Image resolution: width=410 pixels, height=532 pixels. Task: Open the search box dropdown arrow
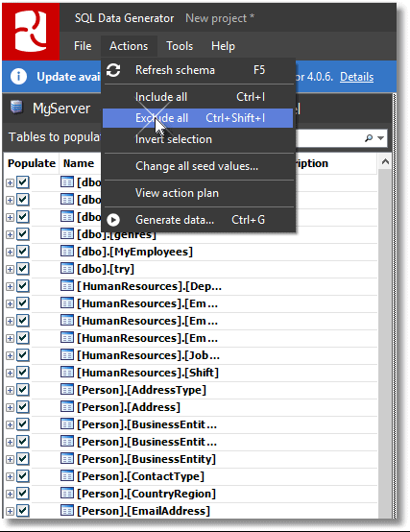[381, 138]
